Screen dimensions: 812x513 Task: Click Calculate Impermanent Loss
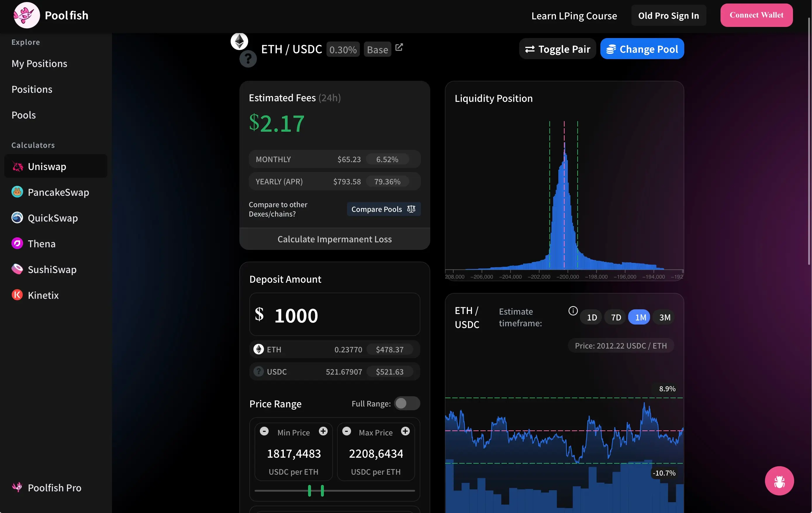(x=334, y=239)
